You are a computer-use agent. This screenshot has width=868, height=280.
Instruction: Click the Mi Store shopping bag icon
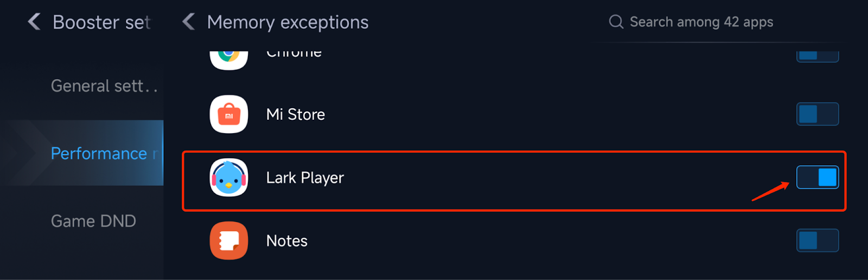click(x=229, y=114)
